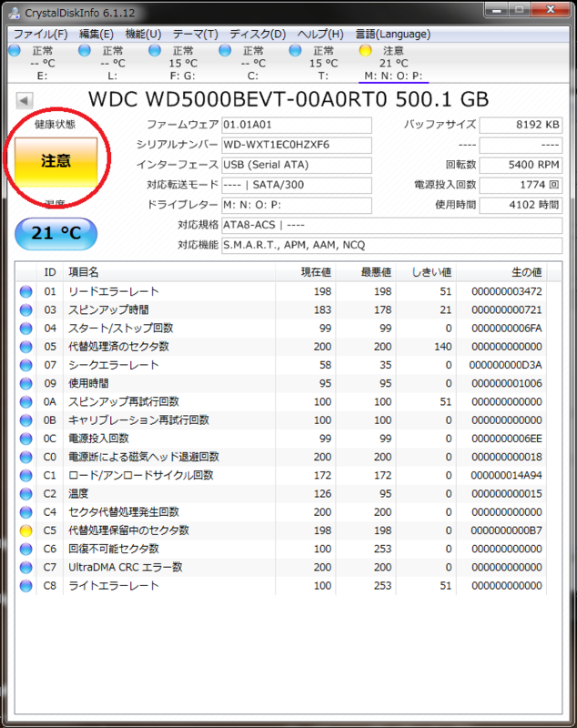Click the blue status icon for ID 0C
The image size is (577, 728).
(26, 439)
